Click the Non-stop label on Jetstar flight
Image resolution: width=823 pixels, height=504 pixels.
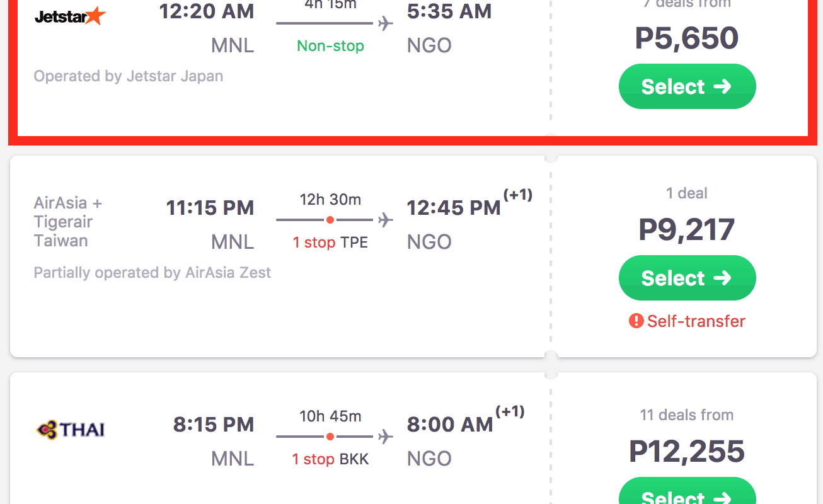330,46
